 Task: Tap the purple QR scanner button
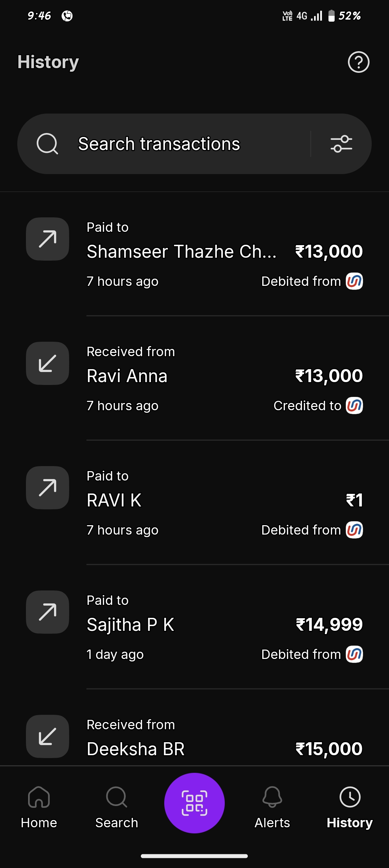pos(194,803)
